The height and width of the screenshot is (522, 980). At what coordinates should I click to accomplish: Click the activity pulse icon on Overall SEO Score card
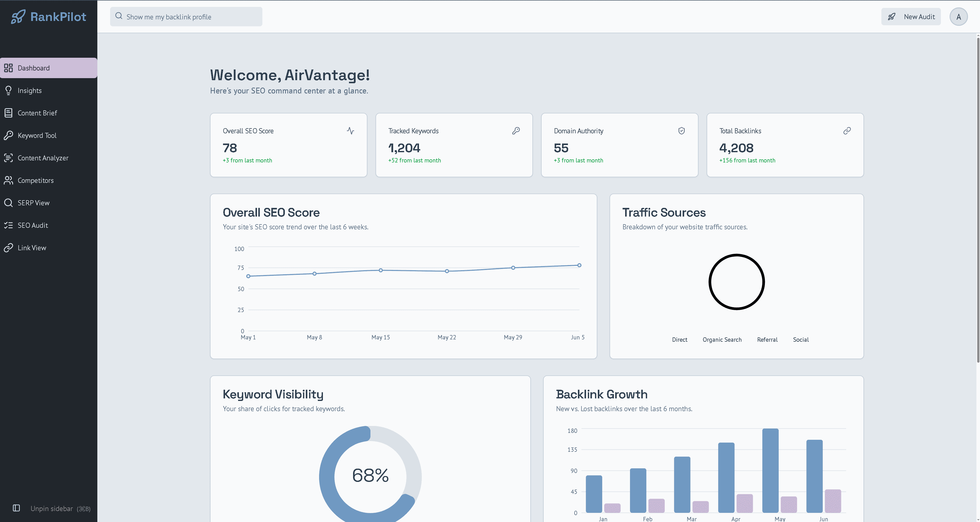point(350,131)
